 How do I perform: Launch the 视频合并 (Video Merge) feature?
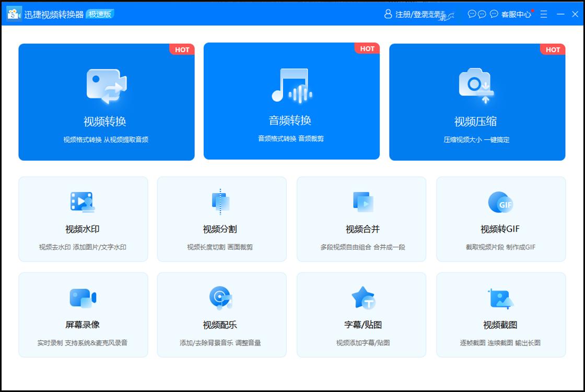click(x=360, y=218)
